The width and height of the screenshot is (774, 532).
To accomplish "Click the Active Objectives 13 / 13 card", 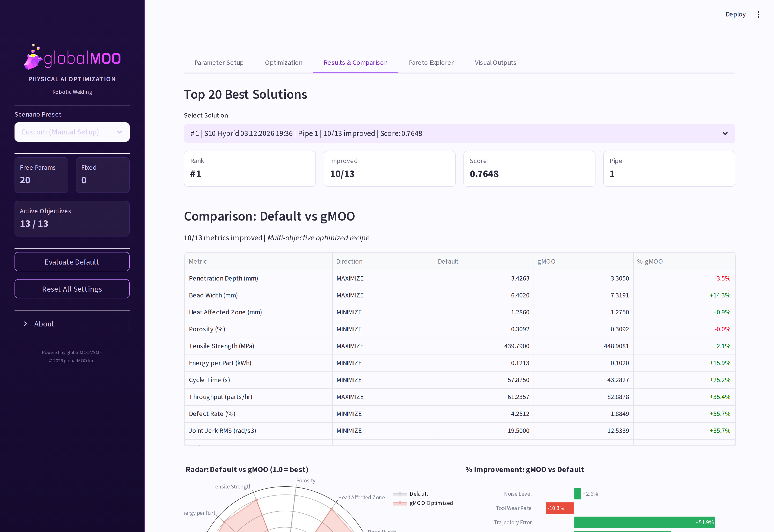I will click(x=72, y=219).
